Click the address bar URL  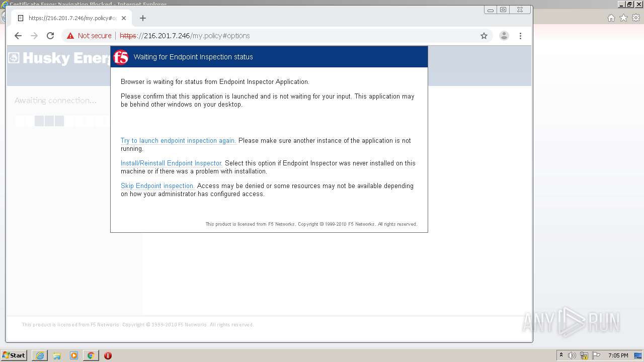pyautogui.click(x=185, y=36)
